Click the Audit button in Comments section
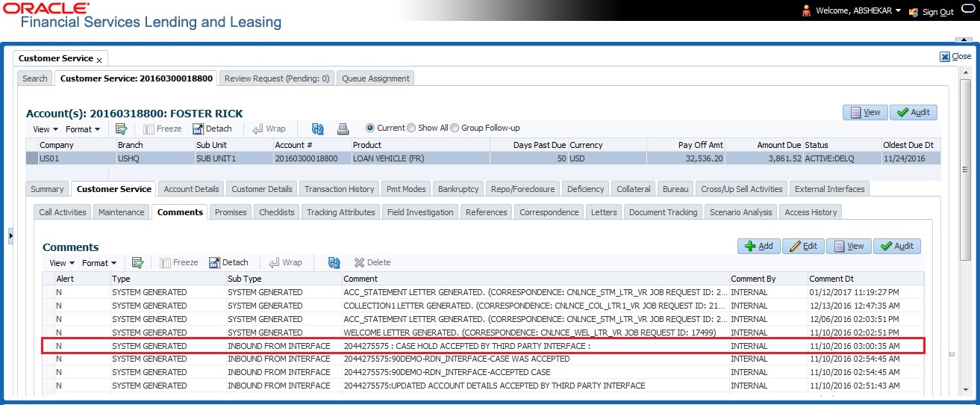Screen dimensions: 980x405 (896, 246)
